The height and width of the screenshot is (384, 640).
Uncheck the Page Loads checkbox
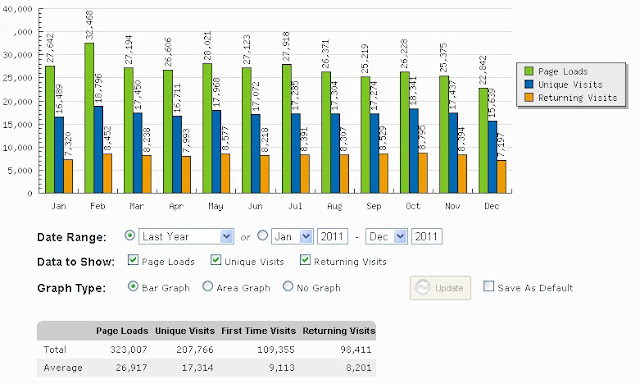[133, 260]
